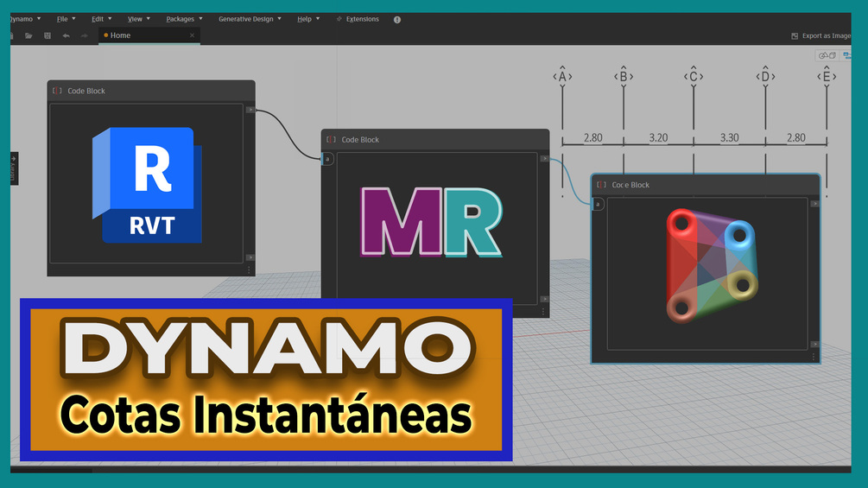The height and width of the screenshot is (488, 868).
Task: Click the bottom output port of RVT Code Block
Action: (x=250, y=257)
